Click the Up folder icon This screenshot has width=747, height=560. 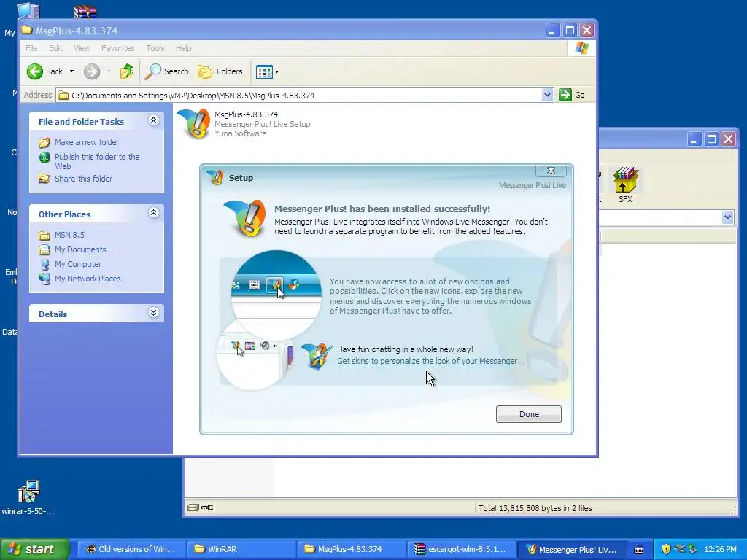[127, 71]
